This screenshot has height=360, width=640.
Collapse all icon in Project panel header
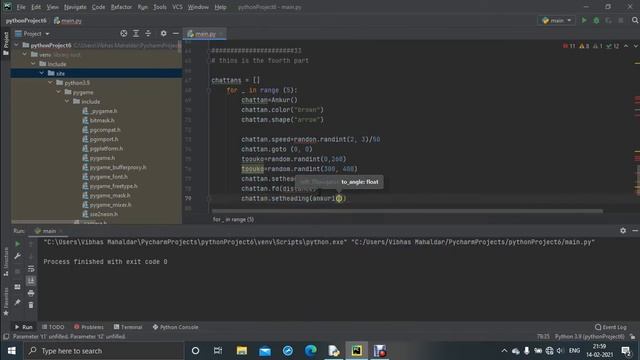148,33
